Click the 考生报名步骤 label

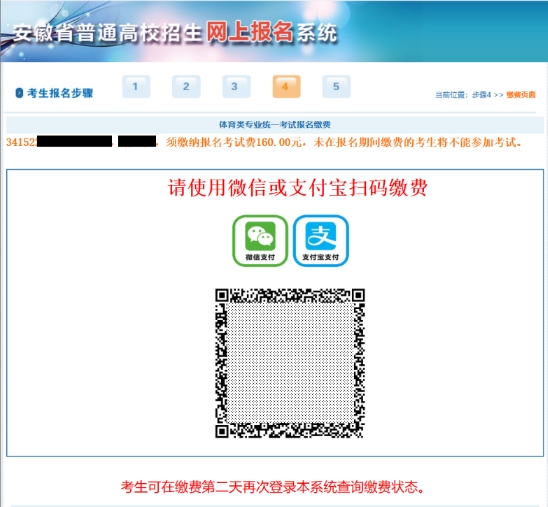tap(60, 93)
